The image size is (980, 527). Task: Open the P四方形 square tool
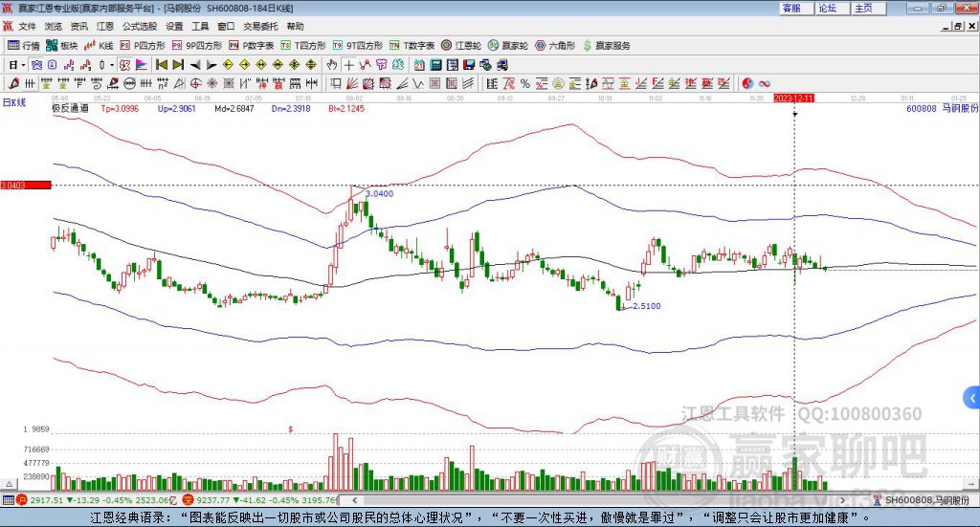tap(143, 46)
